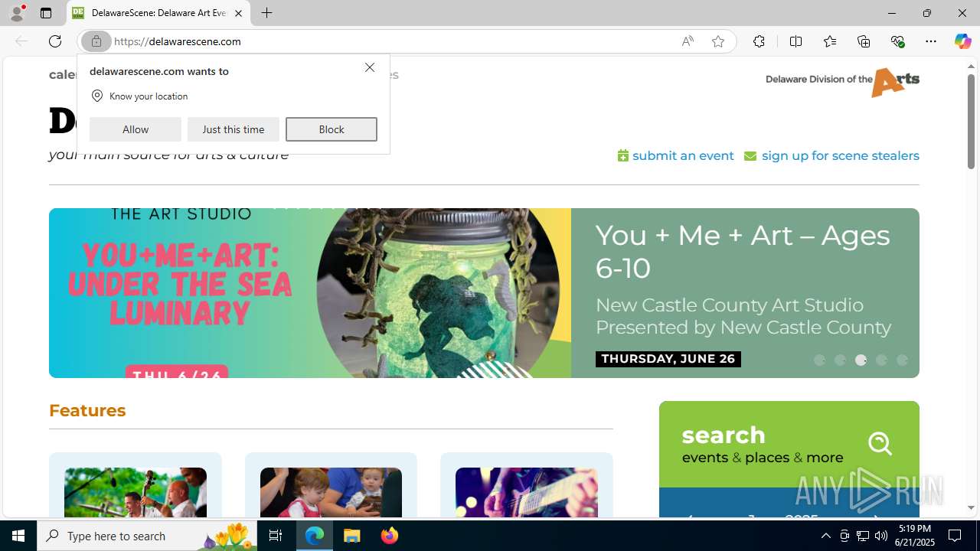Open the Collections icon

coord(864,41)
